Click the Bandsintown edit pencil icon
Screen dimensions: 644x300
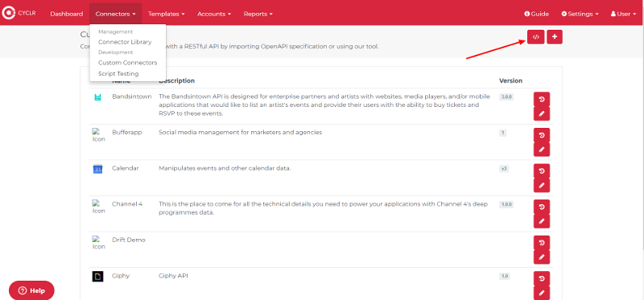point(541,113)
